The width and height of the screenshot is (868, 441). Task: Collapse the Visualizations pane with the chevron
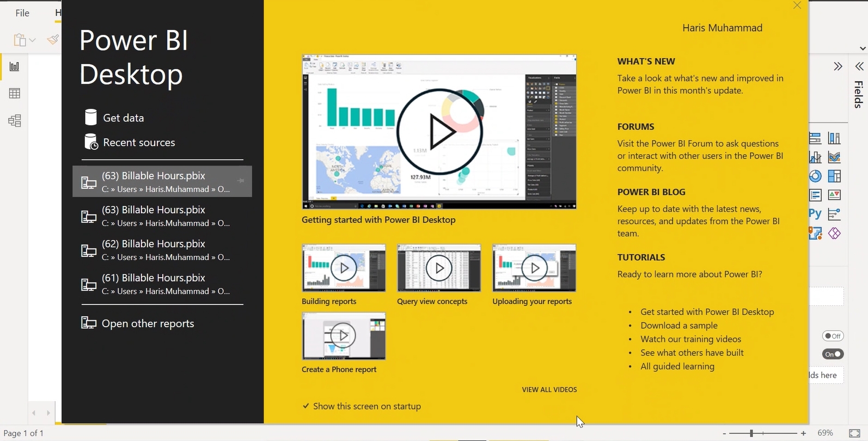[838, 66]
